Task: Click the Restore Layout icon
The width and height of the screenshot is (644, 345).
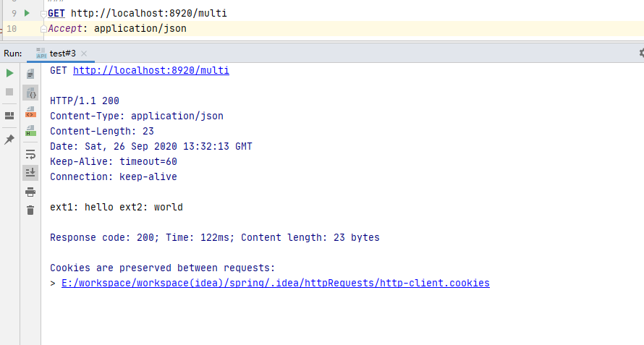Action: coord(9,116)
